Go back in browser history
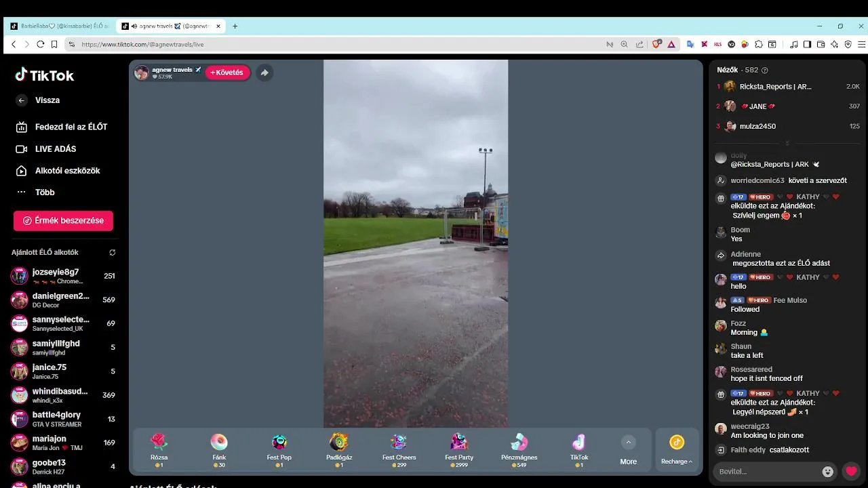 [14, 44]
